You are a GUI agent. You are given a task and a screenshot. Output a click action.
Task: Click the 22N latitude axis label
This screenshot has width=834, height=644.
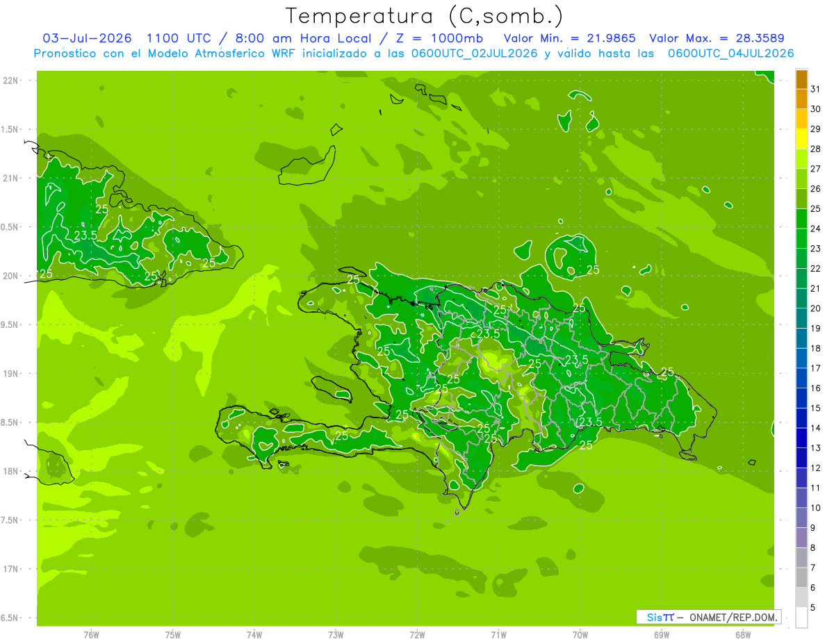(10, 81)
